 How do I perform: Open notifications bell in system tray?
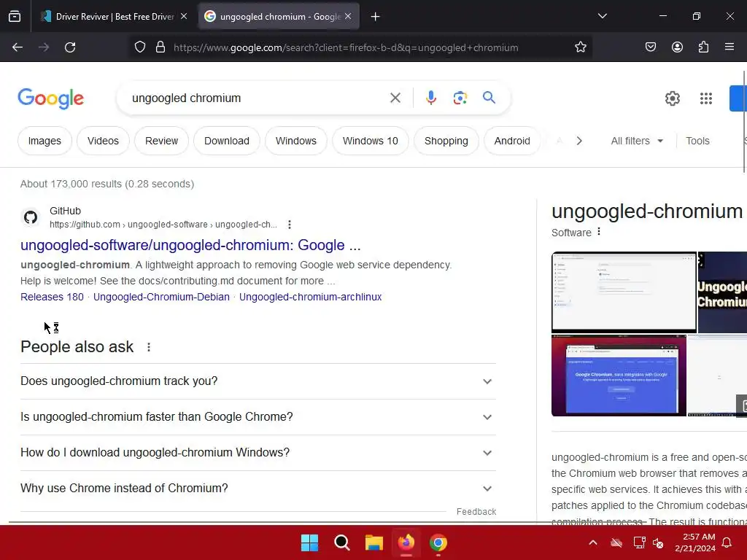(x=727, y=542)
